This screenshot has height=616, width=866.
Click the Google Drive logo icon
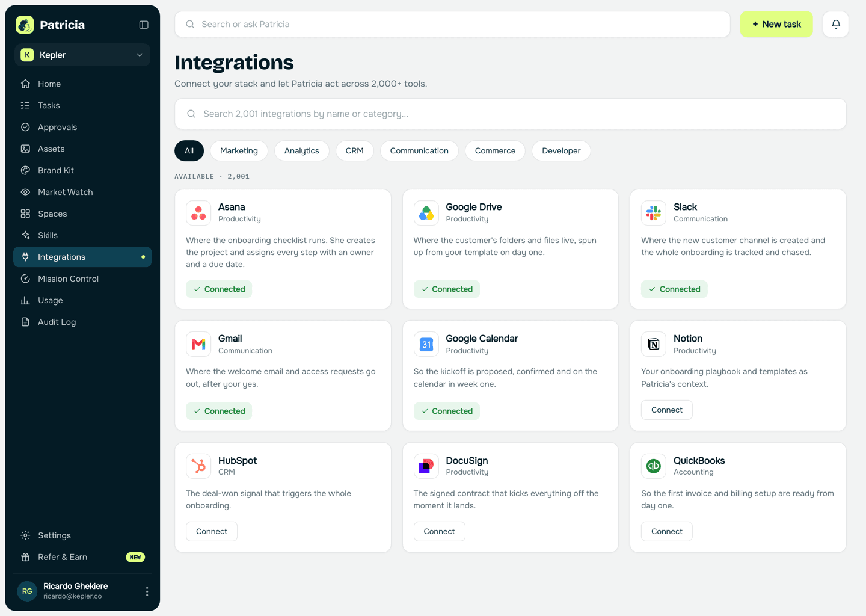[426, 213]
